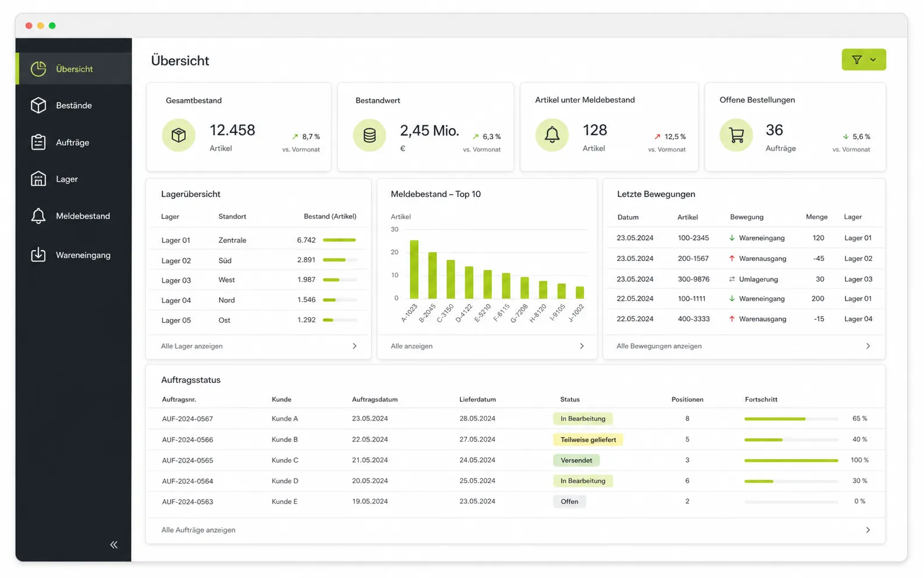Image resolution: width=924 pixels, height=578 pixels.
Task: Click the database icon in Bestandwert card
Action: pyautogui.click(x=369, y=135)
